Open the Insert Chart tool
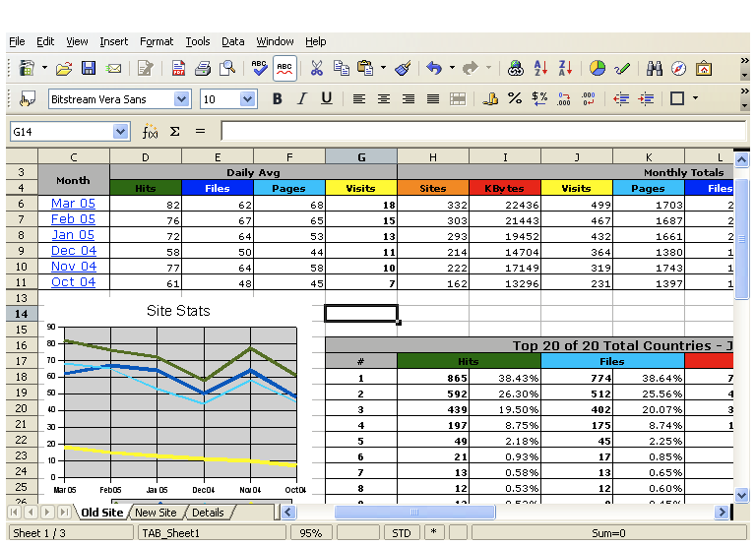Screen dimensions: 756x545 tap(598, 69)
